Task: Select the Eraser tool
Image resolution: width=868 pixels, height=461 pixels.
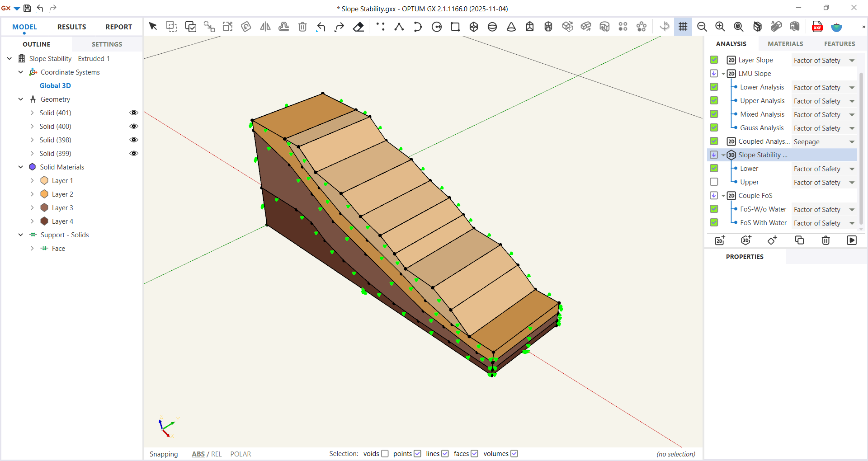Action: 359,27
